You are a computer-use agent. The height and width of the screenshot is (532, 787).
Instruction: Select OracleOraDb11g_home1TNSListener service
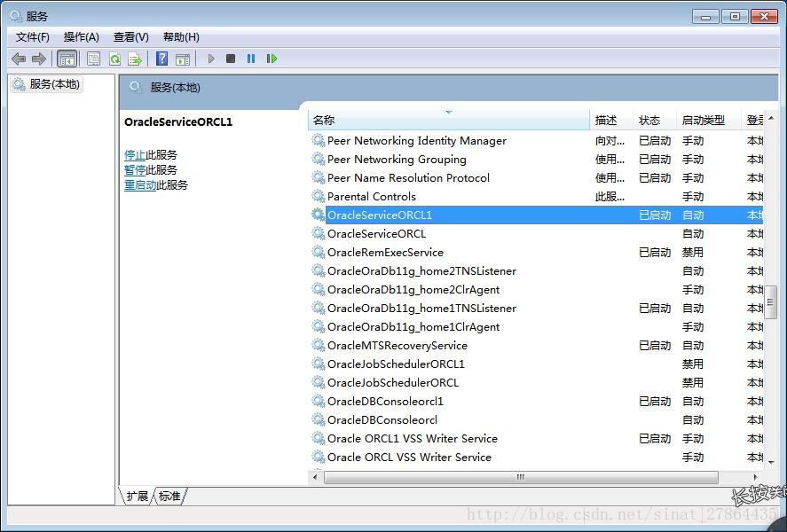(x=536, y=308)
